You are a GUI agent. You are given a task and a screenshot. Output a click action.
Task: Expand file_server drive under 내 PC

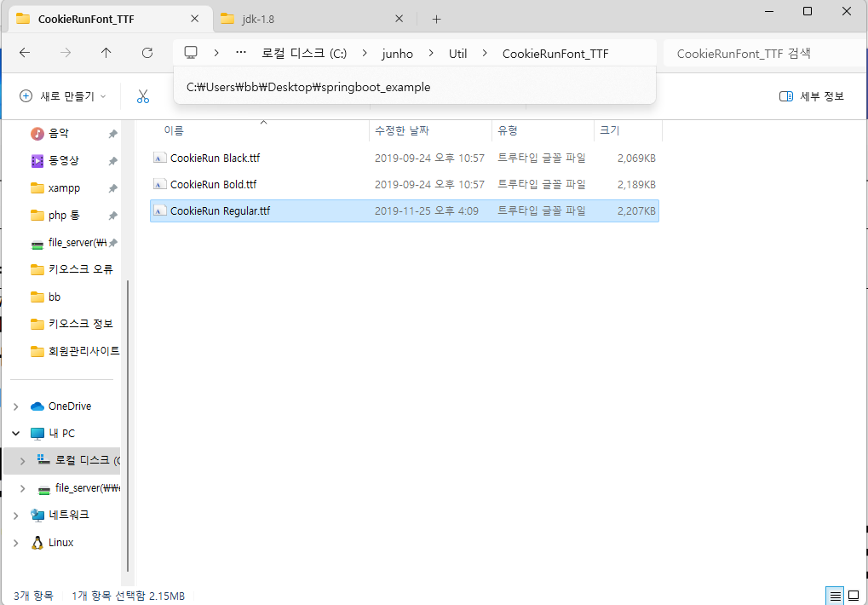coord(23,488)
